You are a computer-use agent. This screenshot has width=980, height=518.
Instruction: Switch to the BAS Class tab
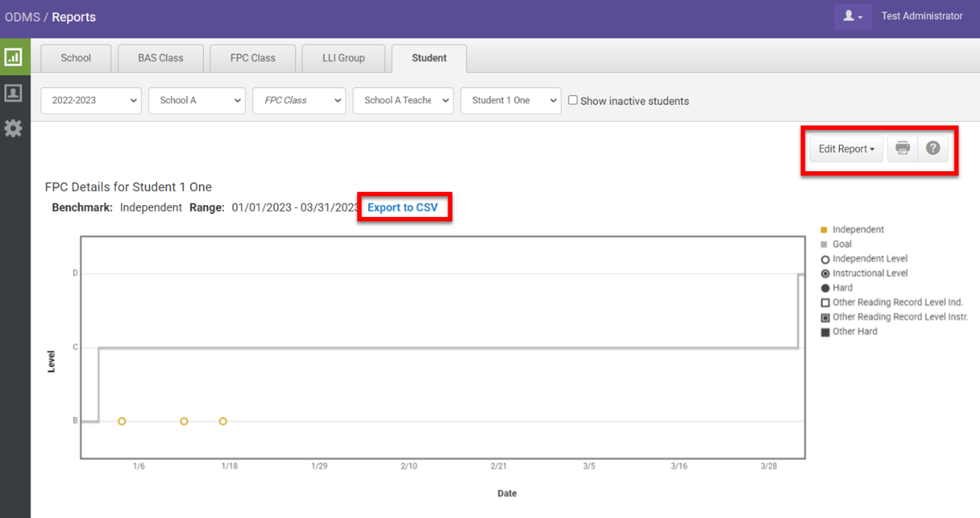160,58
